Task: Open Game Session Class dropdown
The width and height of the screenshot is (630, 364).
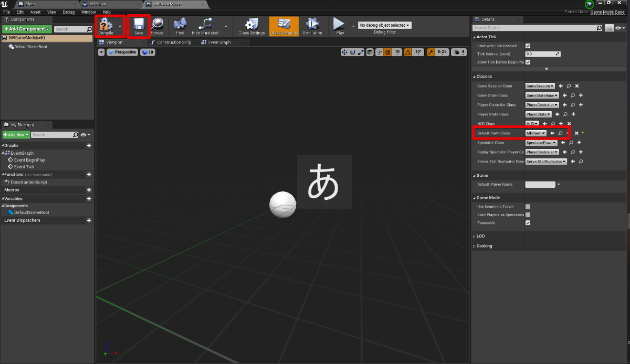Action: pos(540,86)
